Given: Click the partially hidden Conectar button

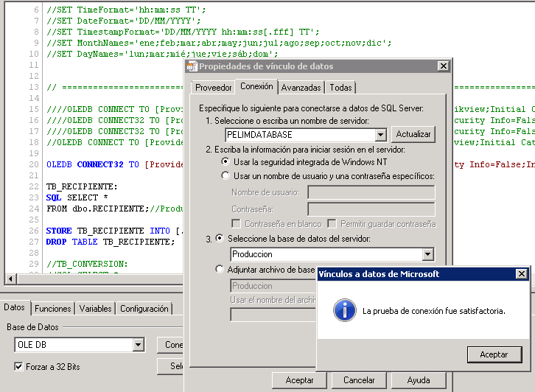Looking at the screenshot, I should [x=170, y=345].
